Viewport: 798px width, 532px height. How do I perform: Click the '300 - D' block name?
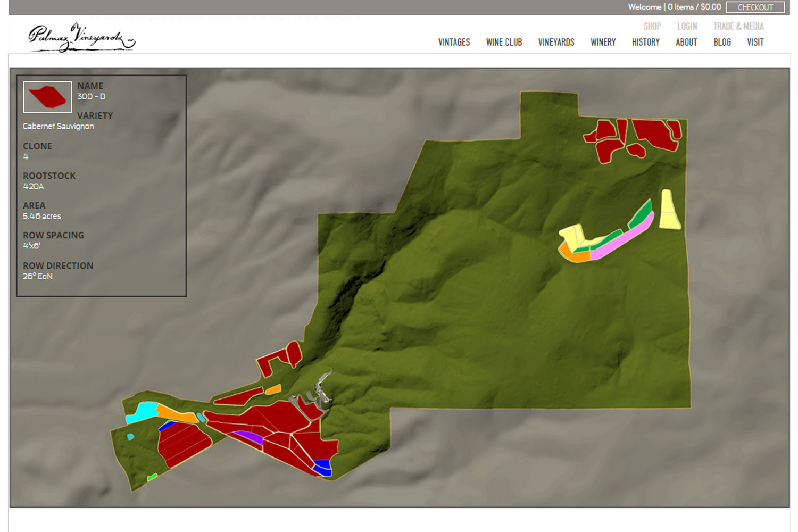[91, 96]
